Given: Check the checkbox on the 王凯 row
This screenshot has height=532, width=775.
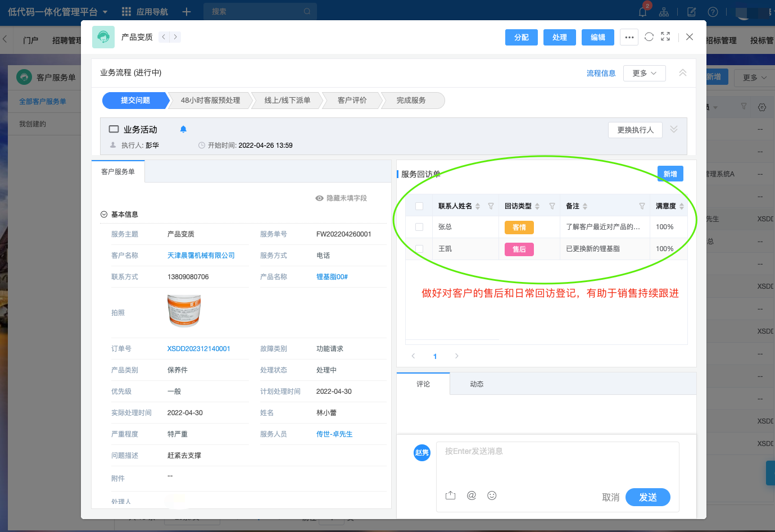Looking at the screenshot, I should point(418,248).
